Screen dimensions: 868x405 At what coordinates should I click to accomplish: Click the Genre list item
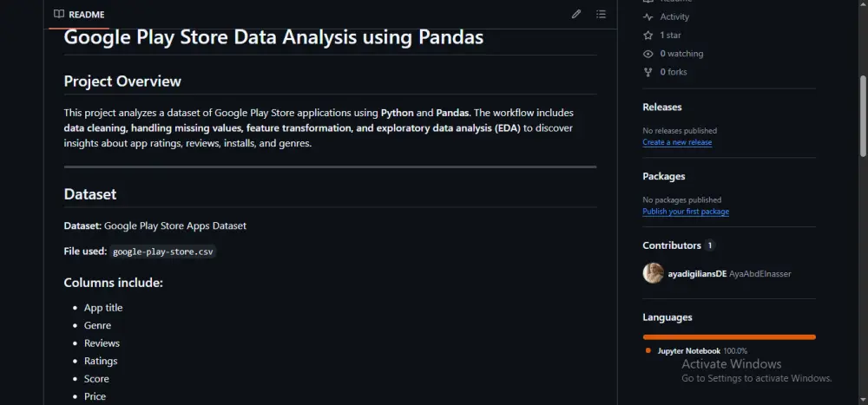coord(97,325)
